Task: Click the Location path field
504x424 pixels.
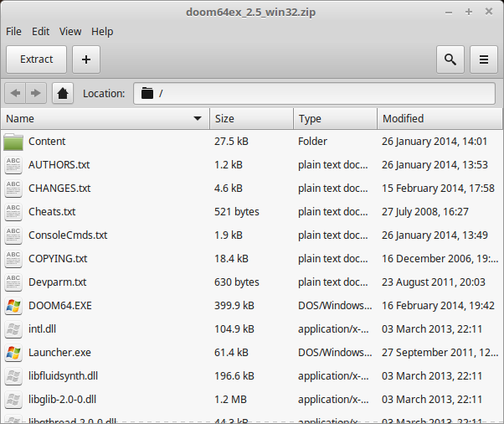Action: [x=314, y=93]
